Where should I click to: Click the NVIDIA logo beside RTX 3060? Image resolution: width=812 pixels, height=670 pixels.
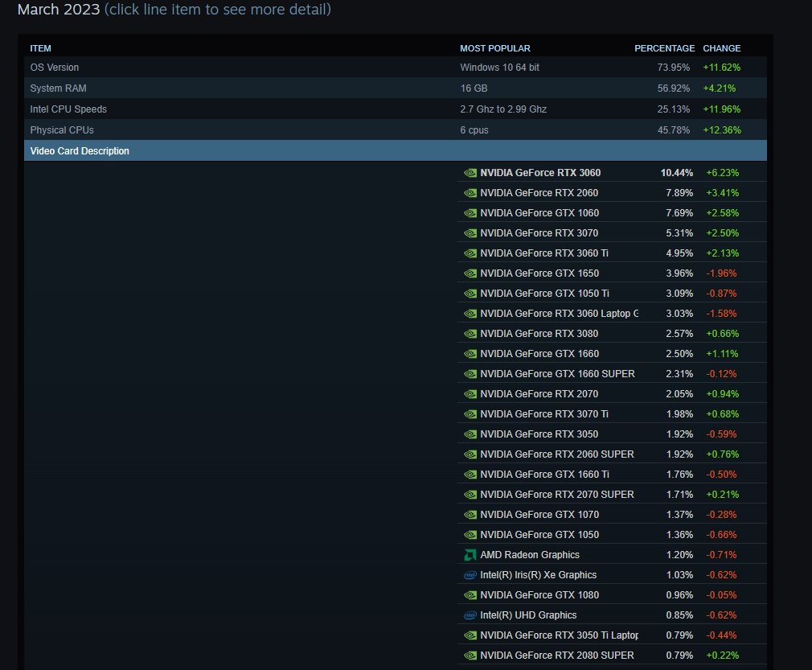470,173
